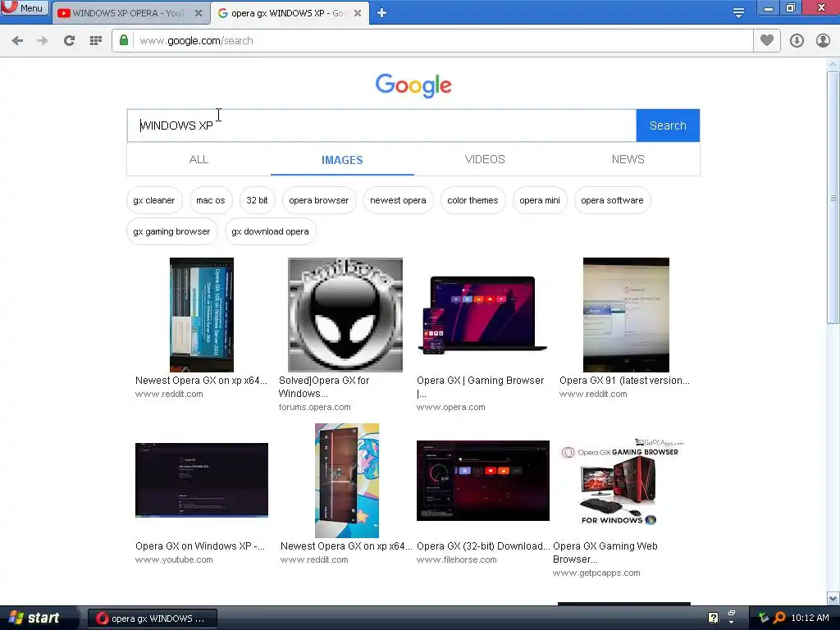This screenshot has width=840, height=630.
Task: Click the 10:12 AM system clock
Action: click(810, 618)
